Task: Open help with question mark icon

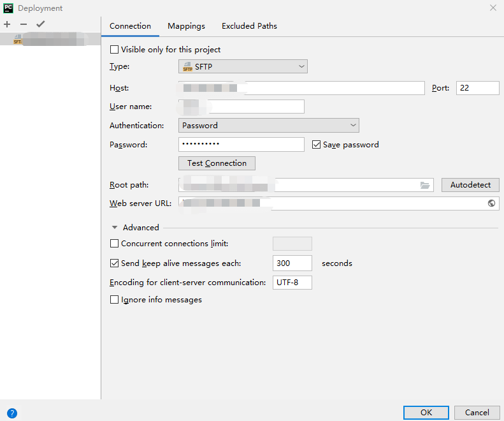Action: [12, 413]
